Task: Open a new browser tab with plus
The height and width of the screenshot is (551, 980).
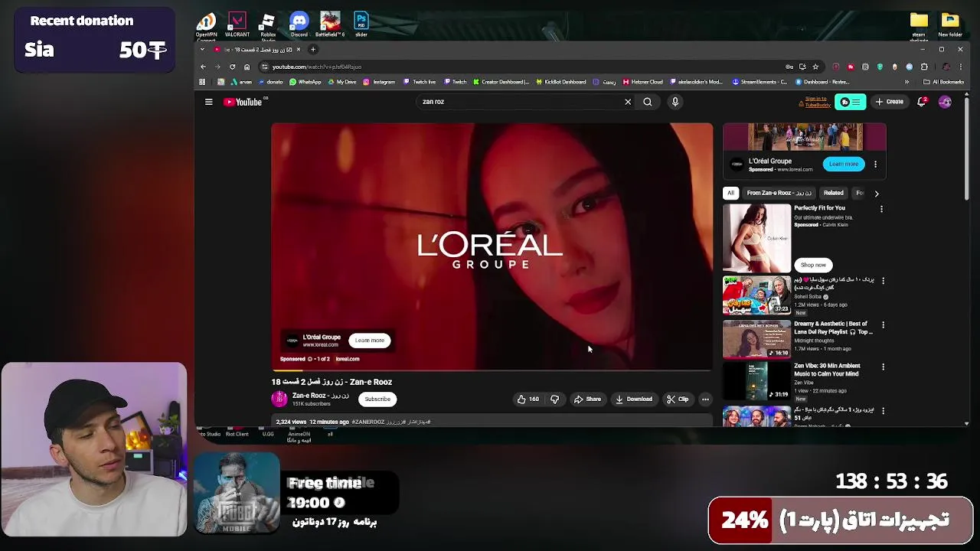Action: point(312,49)
